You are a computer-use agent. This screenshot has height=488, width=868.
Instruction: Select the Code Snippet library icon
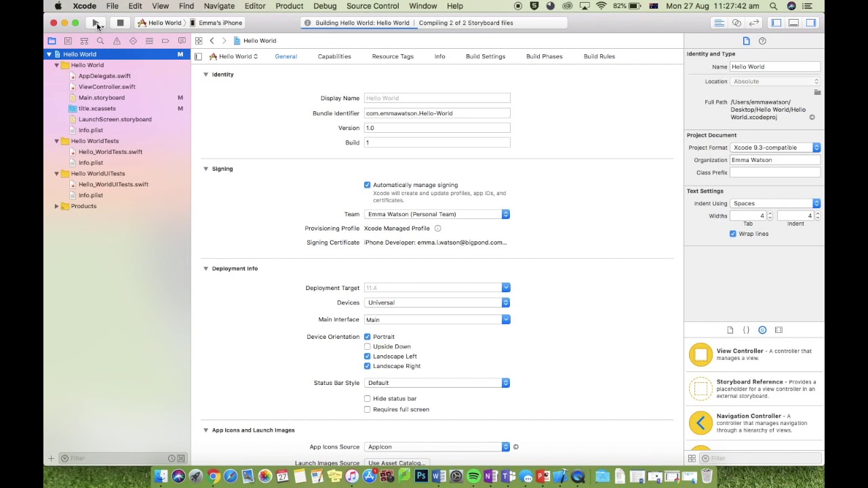pyautogui.click(x=746, y=330)
